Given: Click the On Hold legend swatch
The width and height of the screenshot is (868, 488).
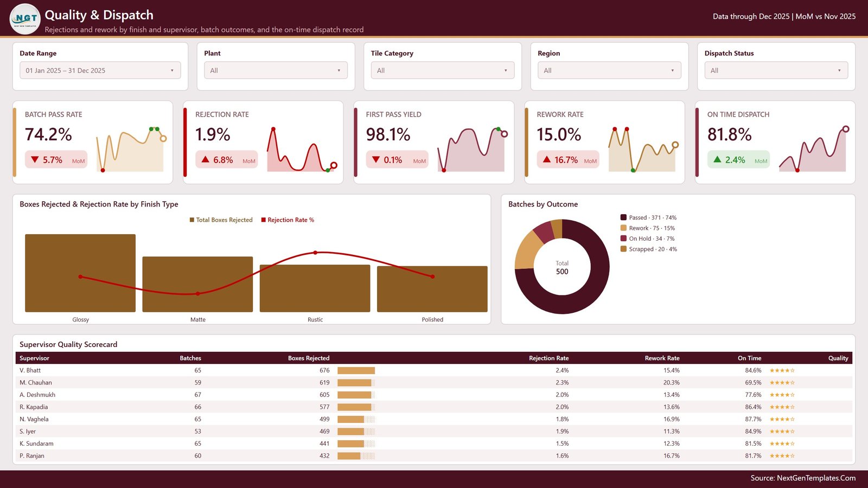Looking at the screenshot, I should click(624, 239).
